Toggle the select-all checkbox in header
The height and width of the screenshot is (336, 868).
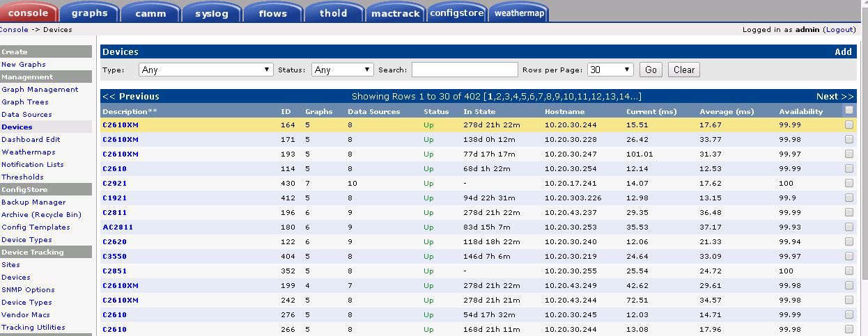(848, 110)
